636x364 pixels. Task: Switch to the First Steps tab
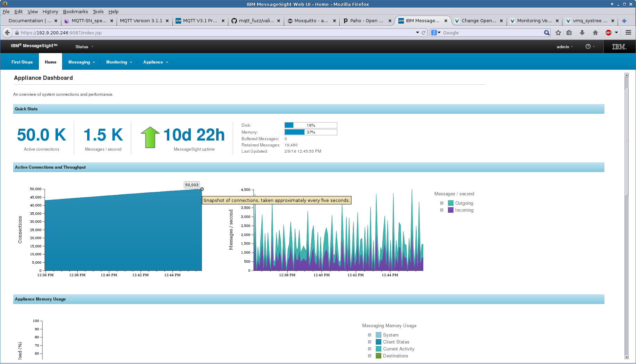tap(22, 62)
